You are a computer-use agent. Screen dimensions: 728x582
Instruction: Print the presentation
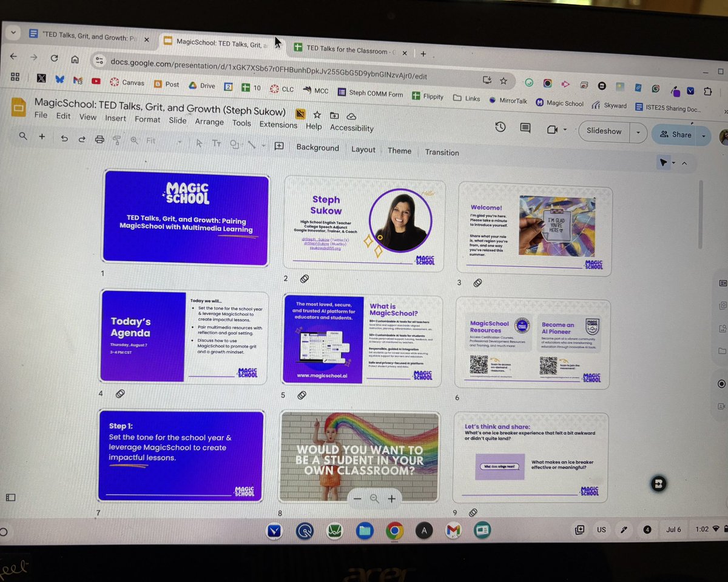pyautogui.click(x=99, y=139)
